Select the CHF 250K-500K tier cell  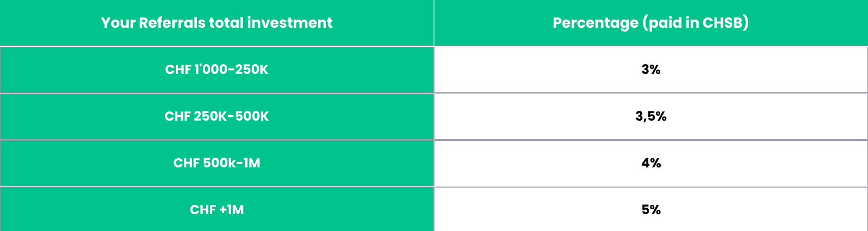click(216, 116)
